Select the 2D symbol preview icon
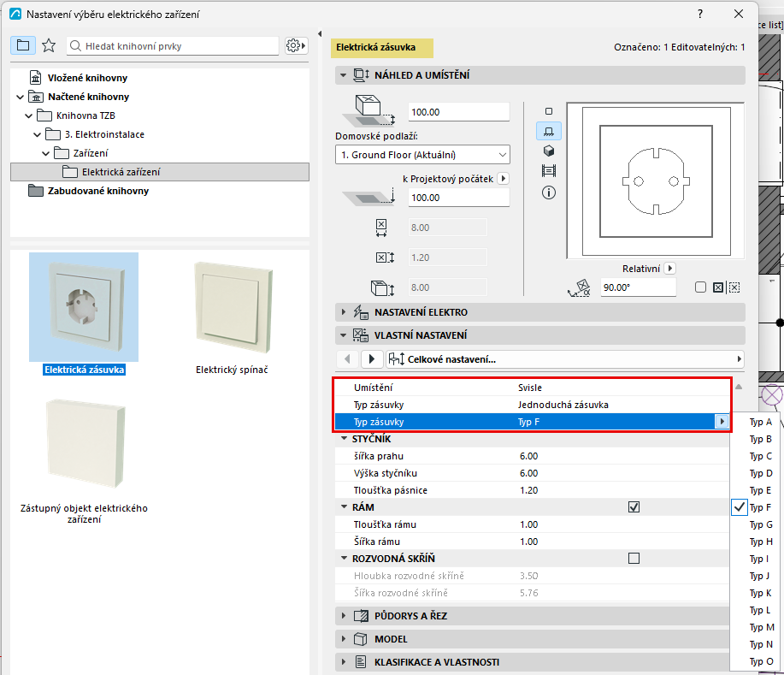Screen dimensions: 784x675 point(549,111)
